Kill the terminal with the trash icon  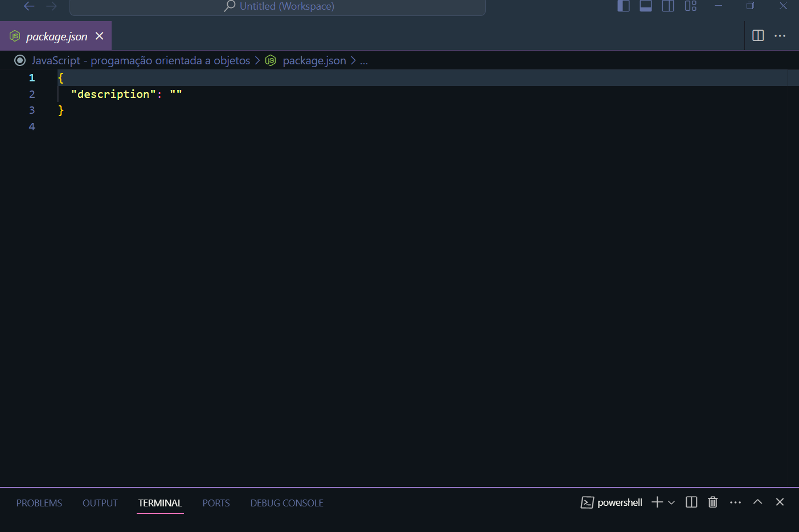[x=713, y=502]
